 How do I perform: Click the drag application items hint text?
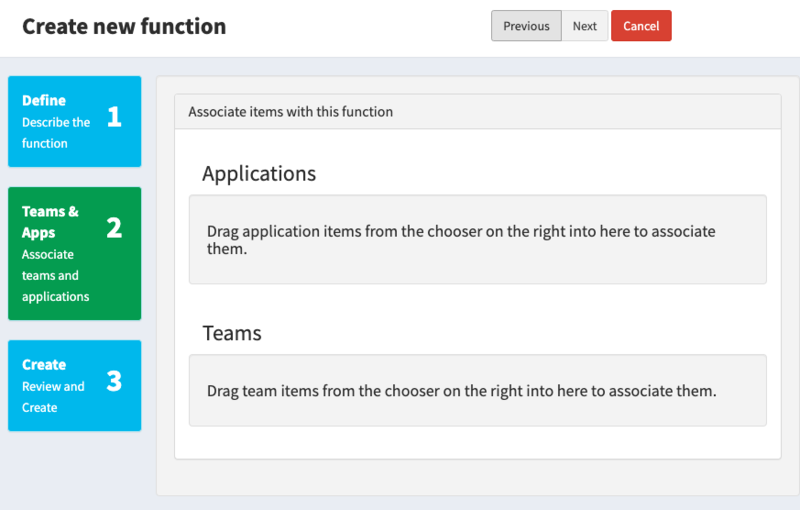(461, 240)
